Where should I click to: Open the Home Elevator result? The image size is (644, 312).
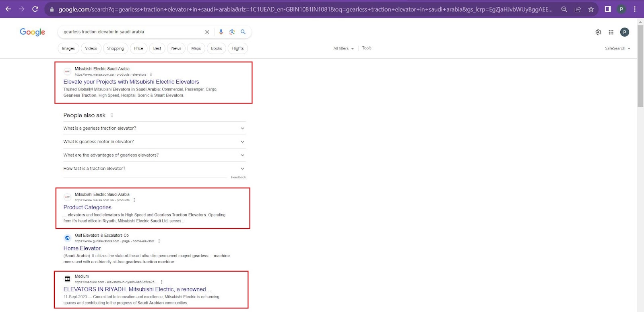tap(82, 248)
